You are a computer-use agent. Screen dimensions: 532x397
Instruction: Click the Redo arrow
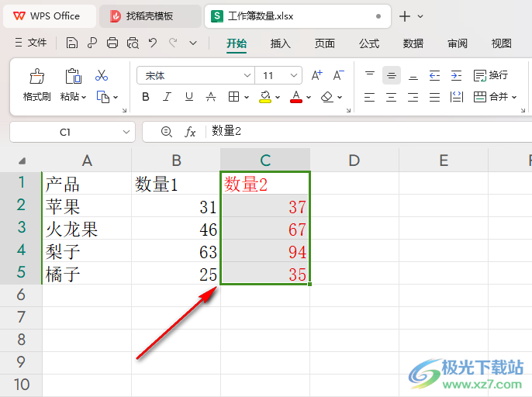[x=173, y=43]
